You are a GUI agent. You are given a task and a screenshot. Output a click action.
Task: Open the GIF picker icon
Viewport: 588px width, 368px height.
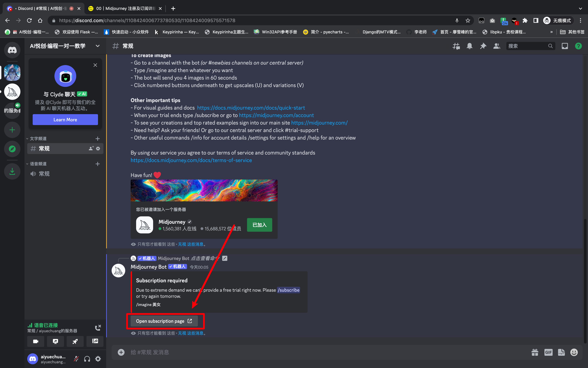click(548, 352)
